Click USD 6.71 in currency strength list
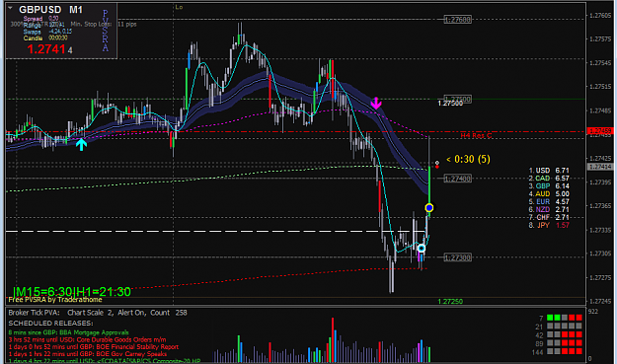 tap(549, 171)
